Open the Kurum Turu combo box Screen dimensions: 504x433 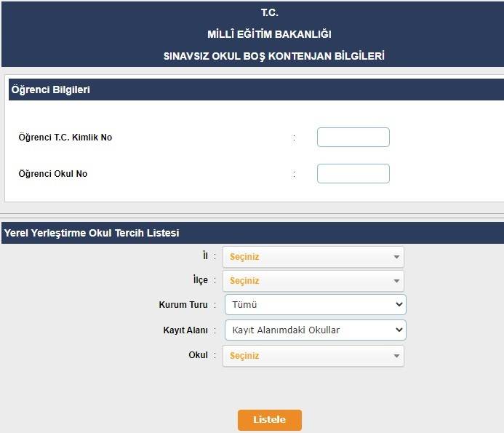pos(315,305)
